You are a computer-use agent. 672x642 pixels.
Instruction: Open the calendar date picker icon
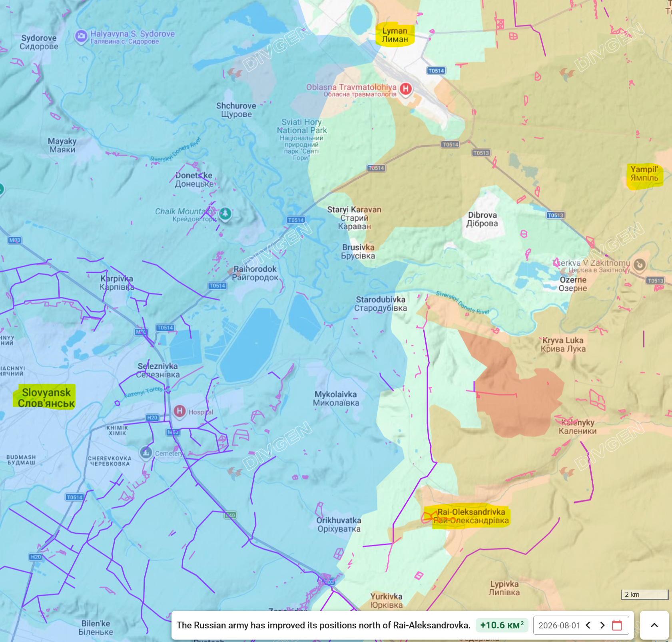[x=617, y=625]
